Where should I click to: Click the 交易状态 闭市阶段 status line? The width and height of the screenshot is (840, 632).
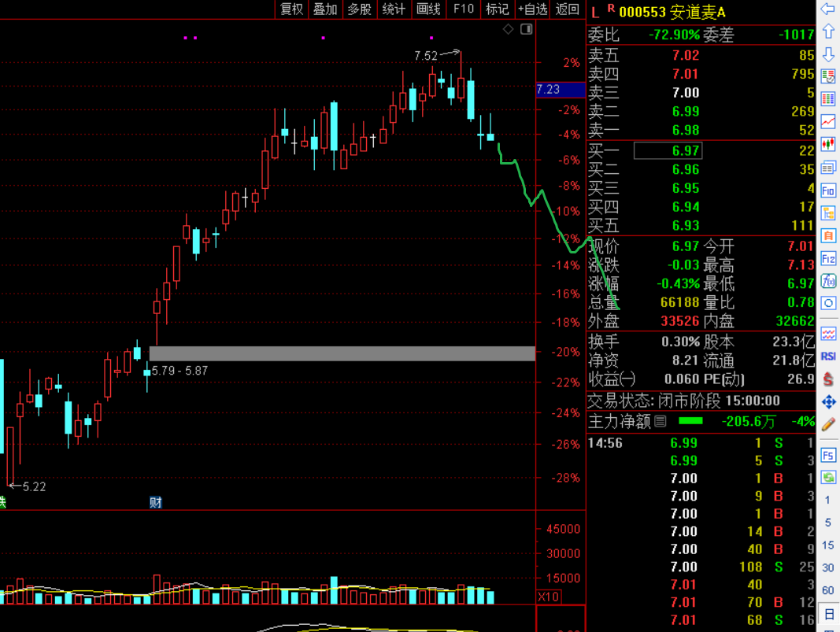tap(683, 401)
